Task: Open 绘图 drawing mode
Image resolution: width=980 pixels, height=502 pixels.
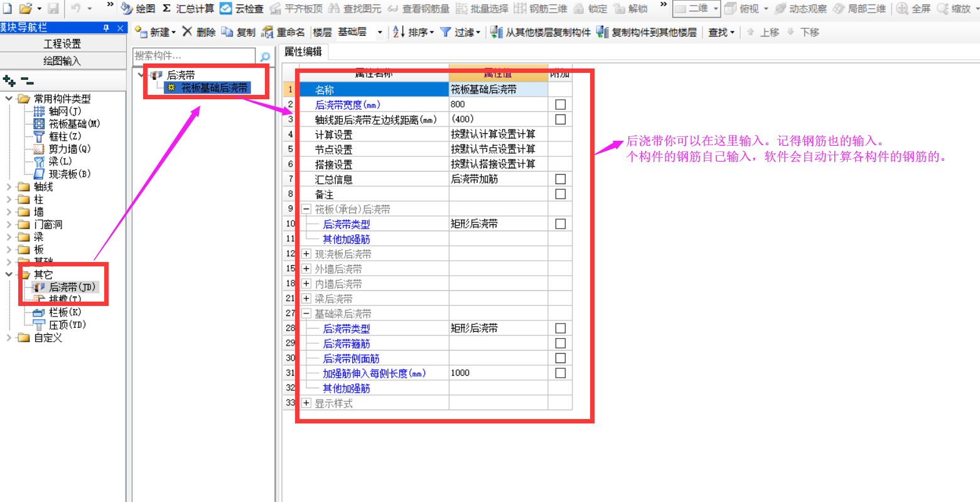Action: [x=138, y=8]
